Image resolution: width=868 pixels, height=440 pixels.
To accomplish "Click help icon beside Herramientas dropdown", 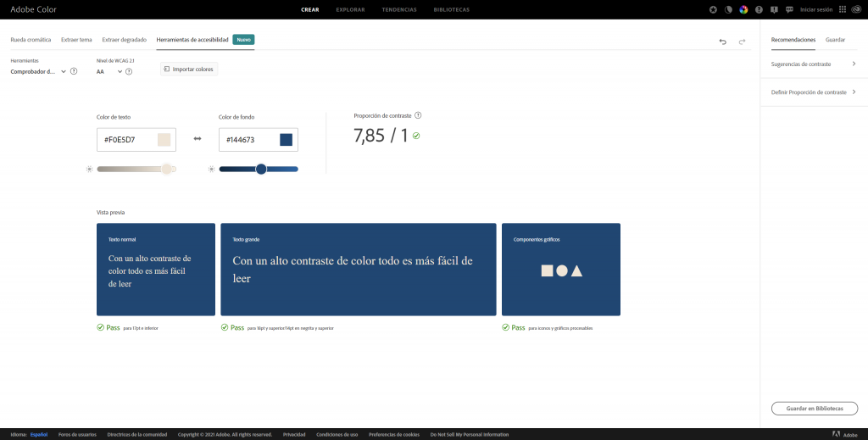I will click(74, 71).
